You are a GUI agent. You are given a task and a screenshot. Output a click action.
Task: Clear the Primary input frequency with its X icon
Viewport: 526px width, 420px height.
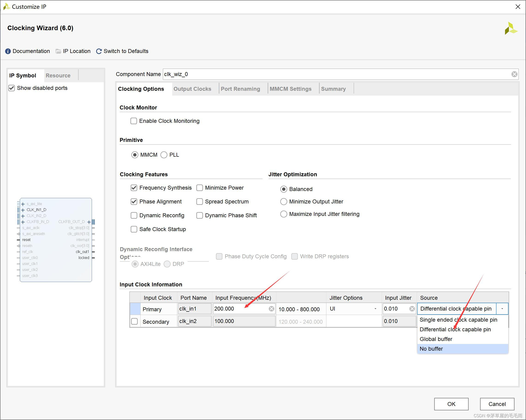[271, 309]
